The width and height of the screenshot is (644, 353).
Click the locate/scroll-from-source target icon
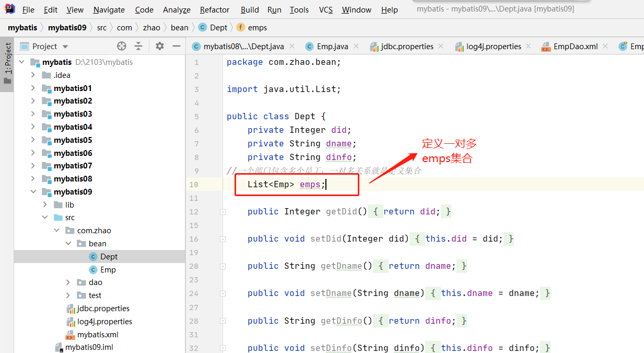tap(122, 46)
